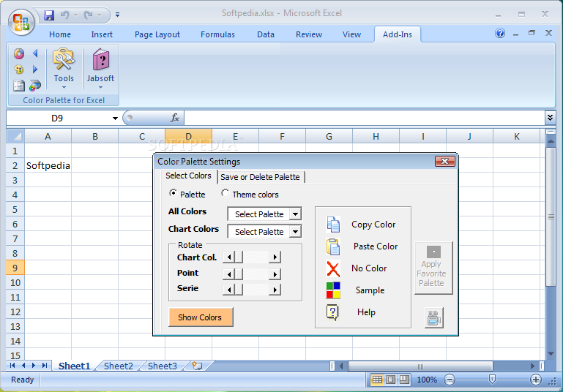This screenshot has height=392, width=563.
Task: Open the Tools dropdown menu
Action: (x=64, y=69)
